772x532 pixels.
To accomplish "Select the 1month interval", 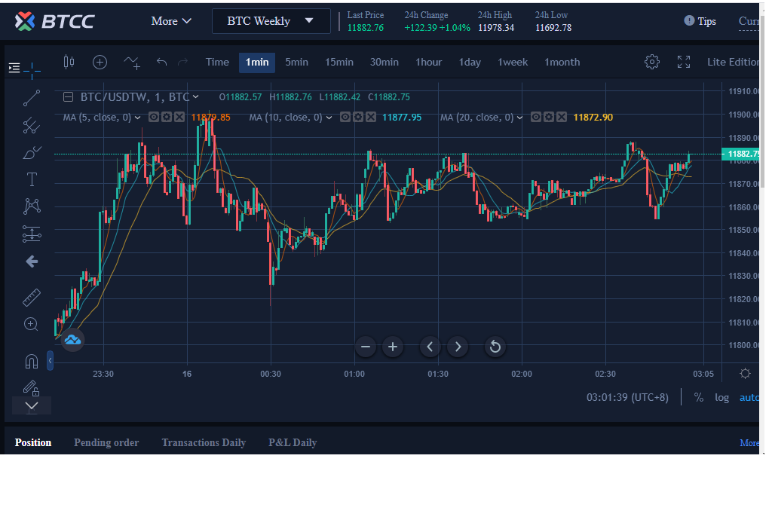I will click(x=562, y=63).
